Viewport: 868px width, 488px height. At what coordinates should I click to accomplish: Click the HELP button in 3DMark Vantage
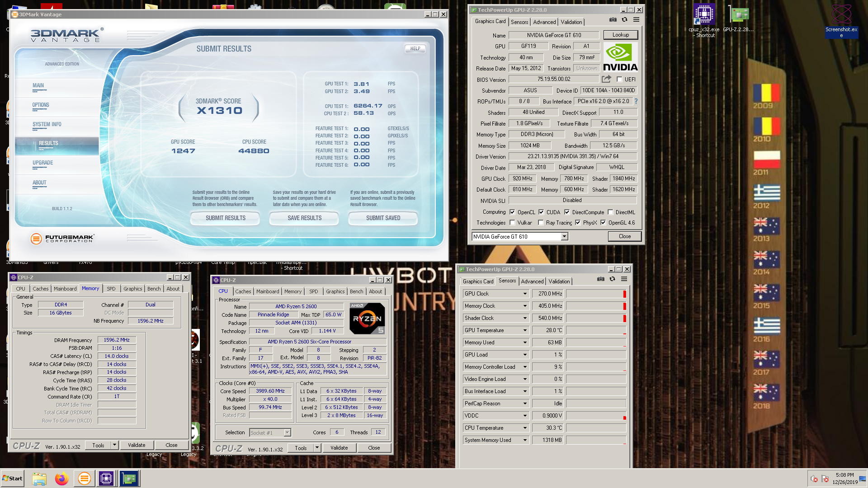(415, 48)
